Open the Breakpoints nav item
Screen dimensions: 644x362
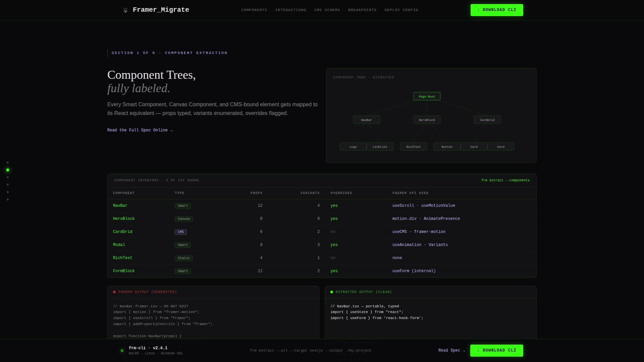click(362, 10)
